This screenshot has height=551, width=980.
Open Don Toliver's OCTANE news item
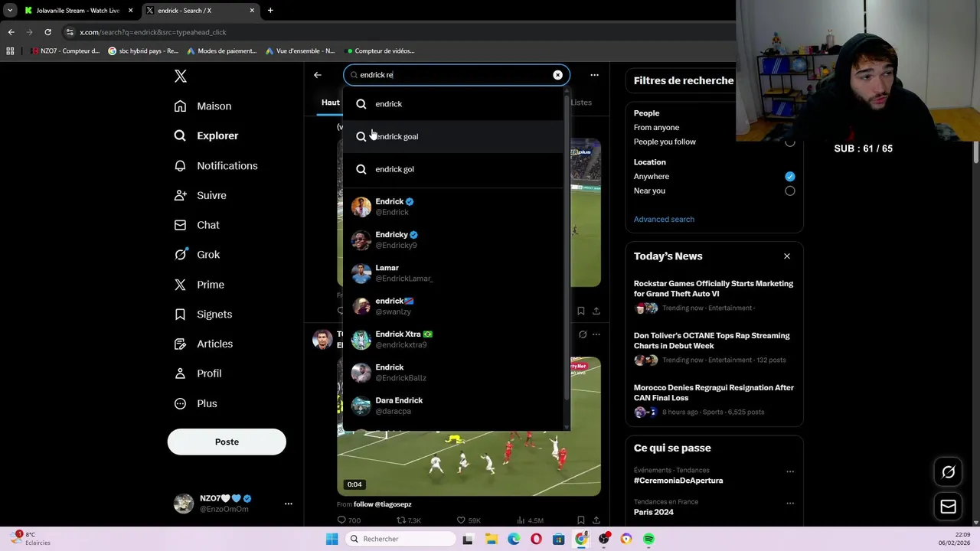point(714,347)
